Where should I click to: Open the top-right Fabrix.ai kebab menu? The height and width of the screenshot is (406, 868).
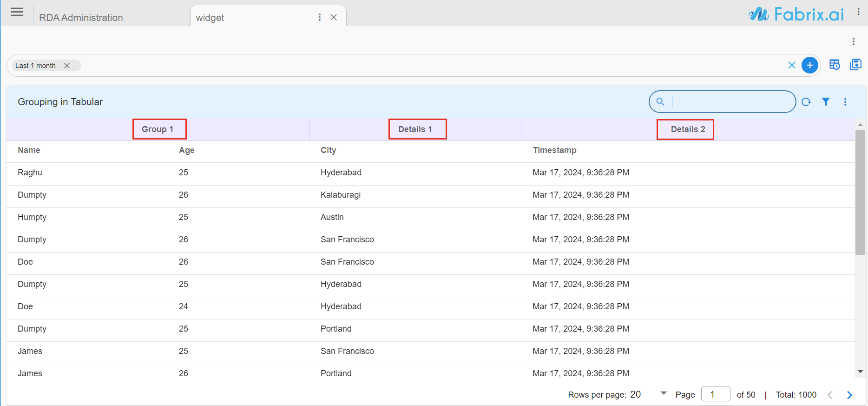coord(858,13)
